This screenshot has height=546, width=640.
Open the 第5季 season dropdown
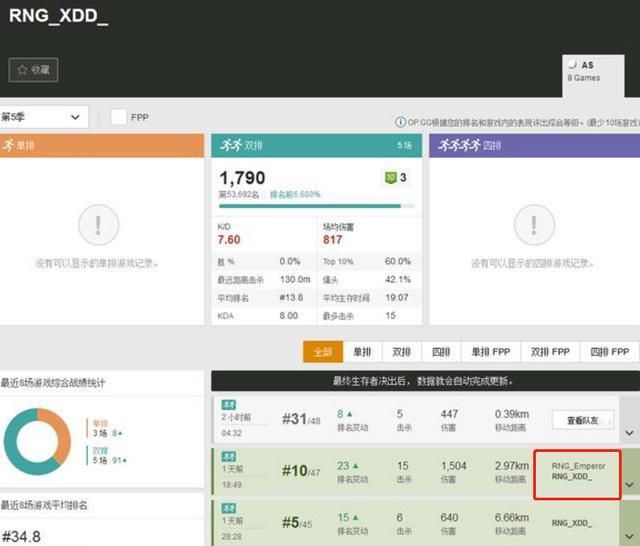(44, 117)
